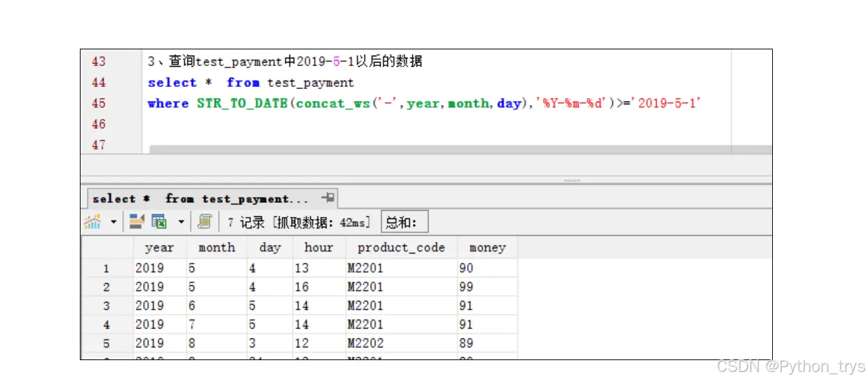Select result row number 5
This screenshot has height=381, width=868.
[x=107, y=343]
